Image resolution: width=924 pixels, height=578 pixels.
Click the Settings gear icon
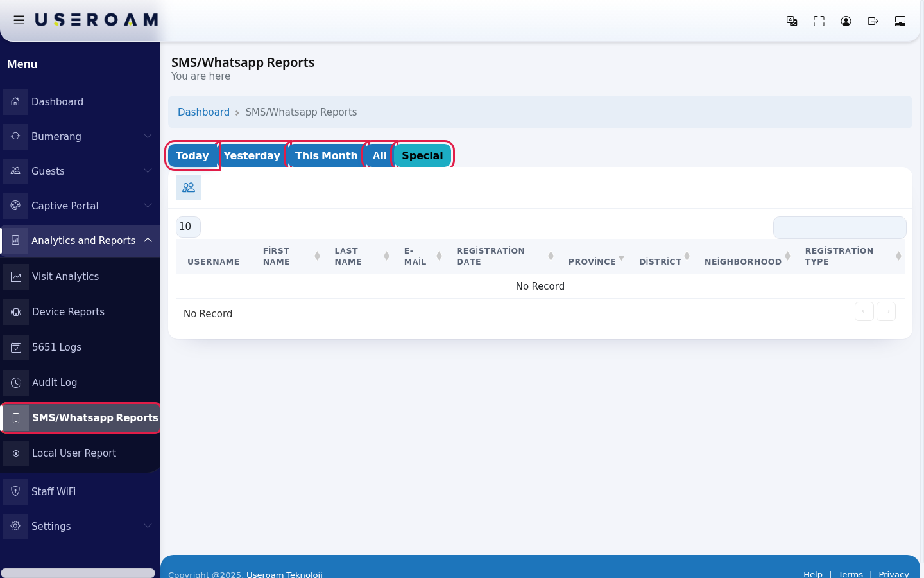click(x=15, y=526)
